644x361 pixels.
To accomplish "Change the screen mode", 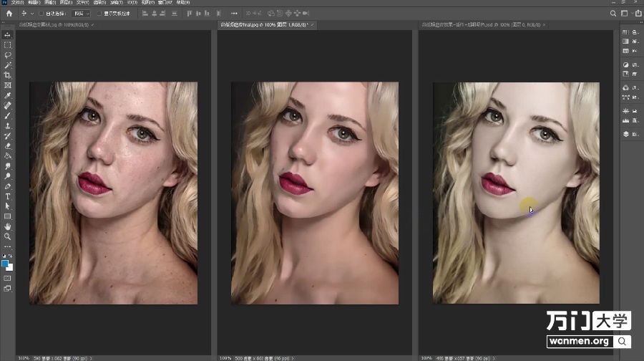I will 7,289.
